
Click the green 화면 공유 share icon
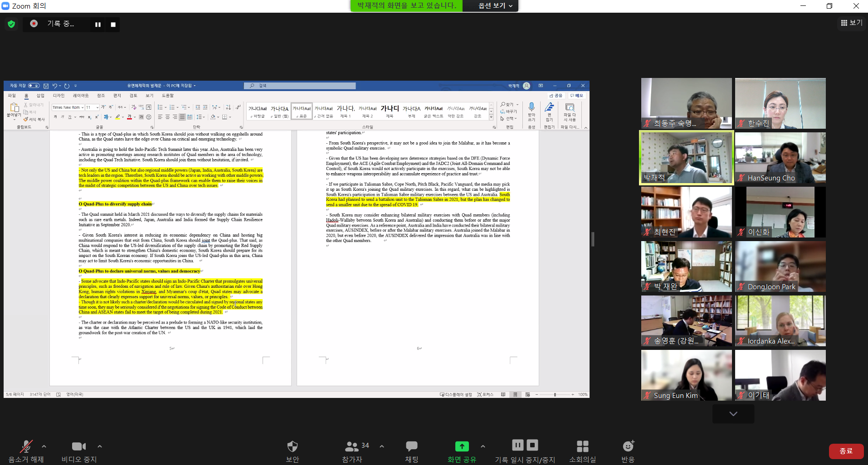click(x=462, y=446)
